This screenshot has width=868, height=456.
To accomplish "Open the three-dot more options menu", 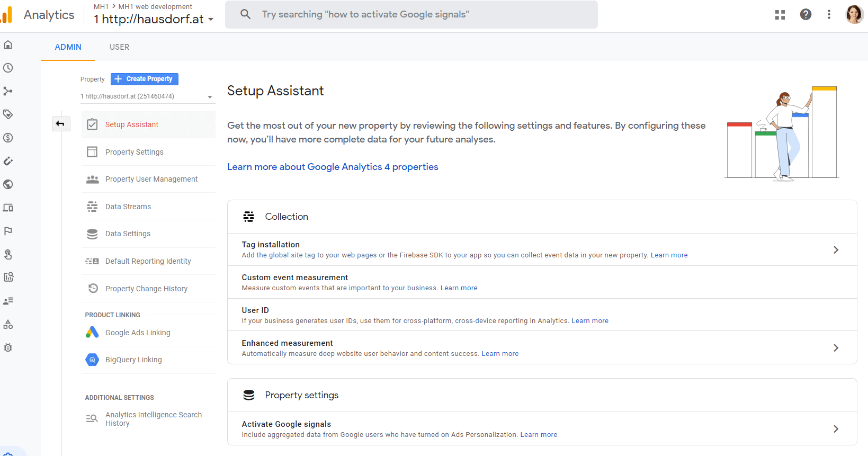I will click(829, 15).
